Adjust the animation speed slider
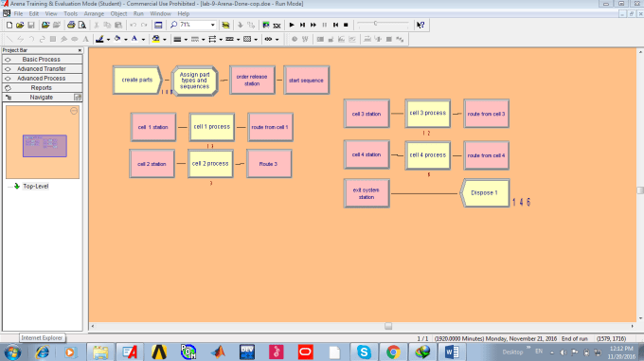This screenshot has height=361, width=644. click(x=375, y=24)
